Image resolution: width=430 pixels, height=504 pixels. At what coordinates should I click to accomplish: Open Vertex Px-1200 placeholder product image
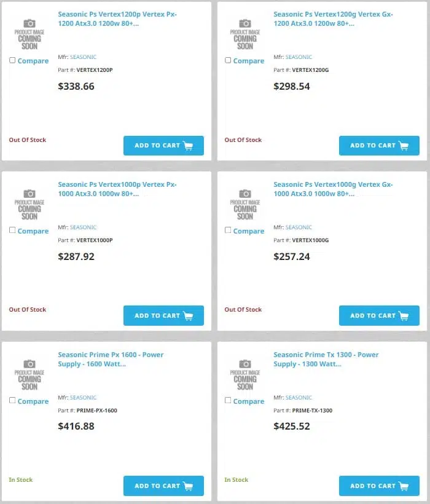[29, 34]
